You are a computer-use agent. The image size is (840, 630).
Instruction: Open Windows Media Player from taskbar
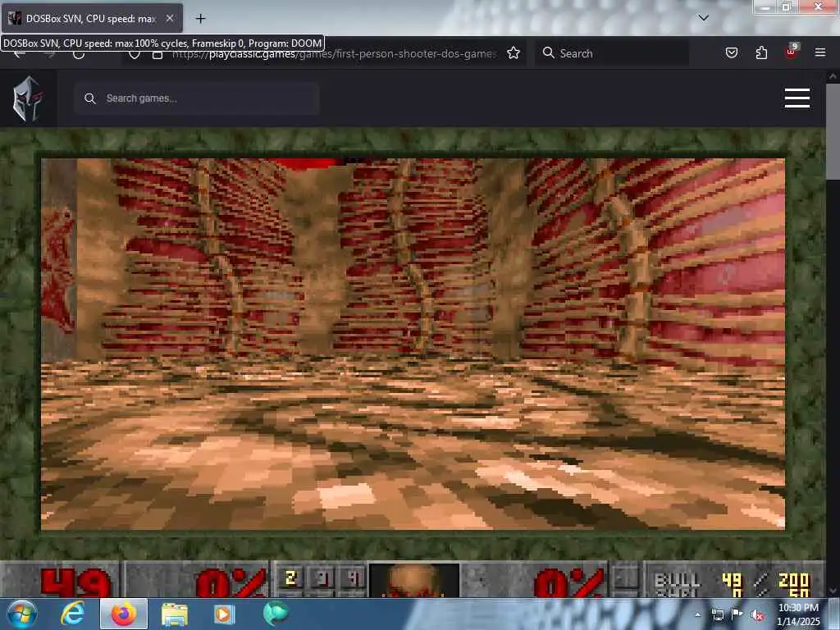tap(224, 614)
